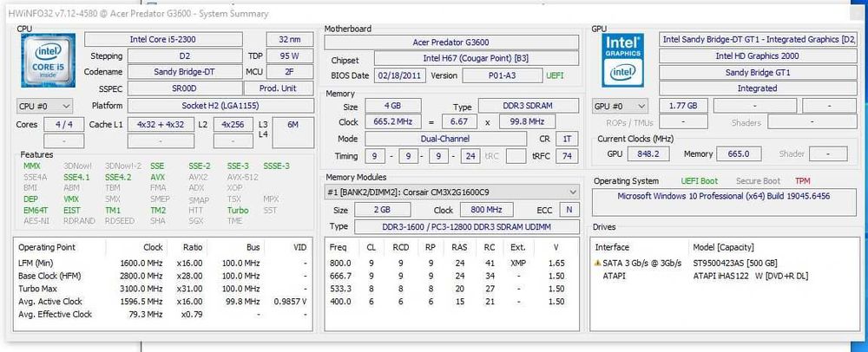Click the Microsoft Windows 10 Professional OS field
Image resolution: width=868 pixels, height=352 pixels.
click(x=724, y=202)
